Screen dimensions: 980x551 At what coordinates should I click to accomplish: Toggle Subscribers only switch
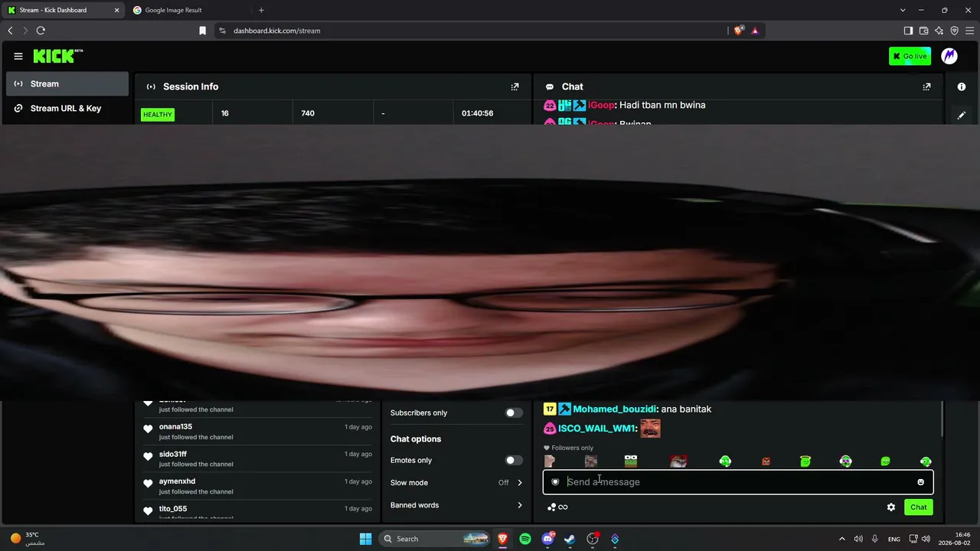tap(514, 413)
